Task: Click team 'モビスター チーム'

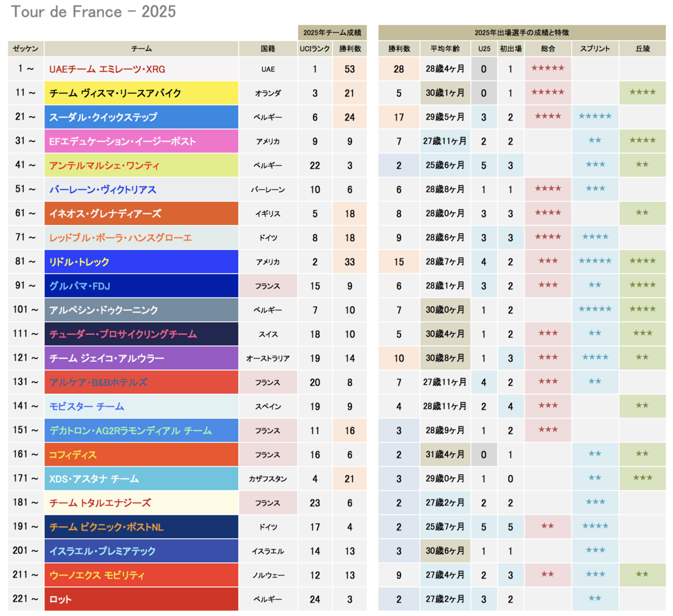Action: point(141,407)
